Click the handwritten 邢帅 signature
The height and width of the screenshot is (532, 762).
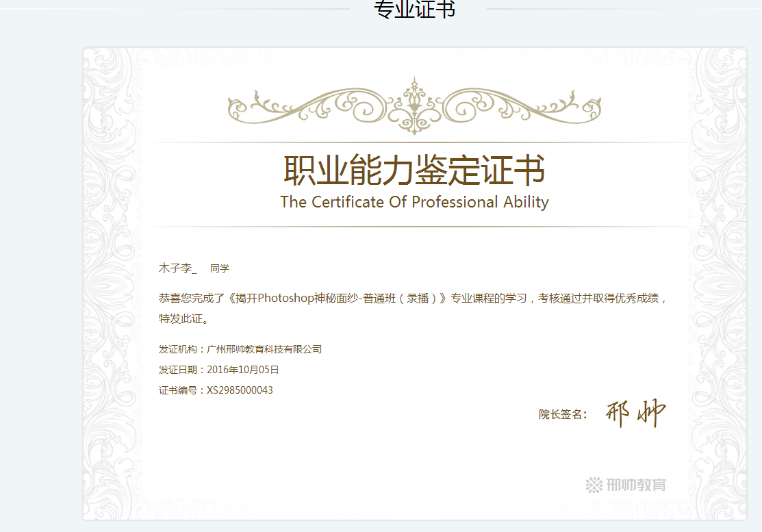click(x=635, y=413)
